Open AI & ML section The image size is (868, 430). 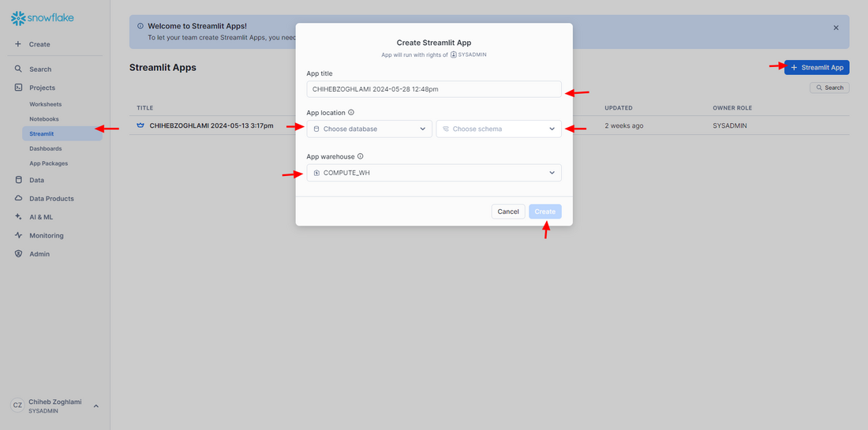41,217
